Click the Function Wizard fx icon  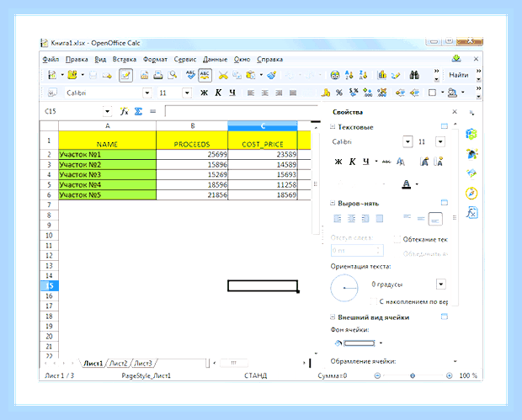pos(124,111)
